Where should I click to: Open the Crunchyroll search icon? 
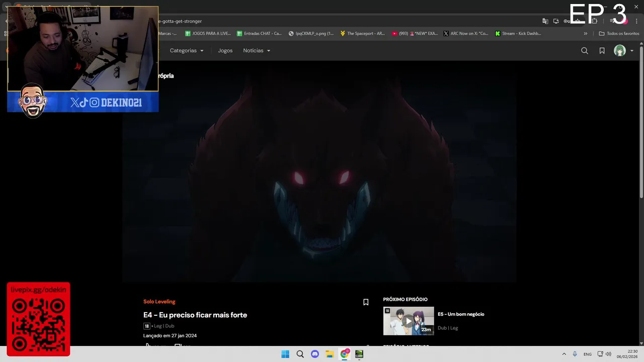[585, 51]
